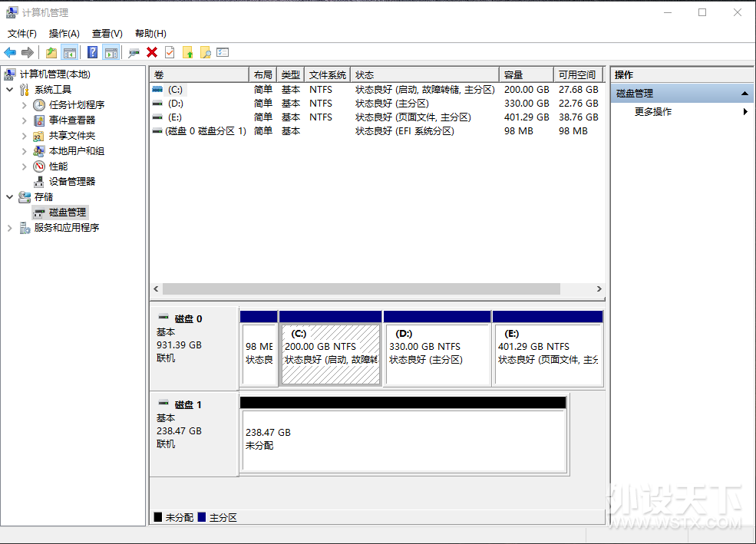This screenshot has height=544, width=756.
Task: Open the 更多操作 submenu arrow
Action: coord(745,112)
